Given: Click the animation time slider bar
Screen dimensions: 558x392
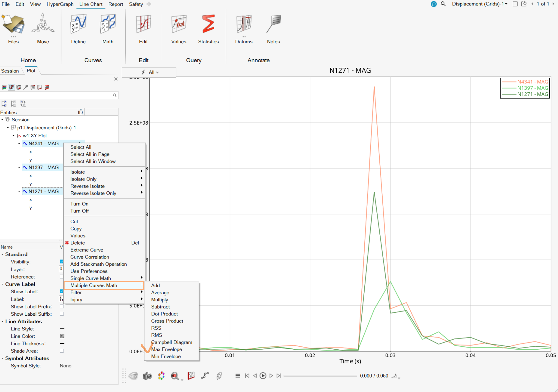Looking at the screenshot, I should (320, 376).
